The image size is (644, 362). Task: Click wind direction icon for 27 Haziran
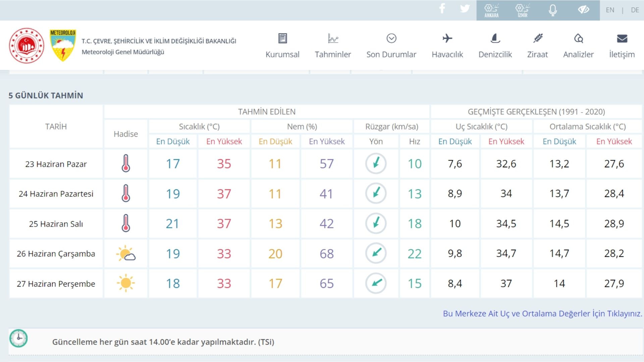coord(376,283)
